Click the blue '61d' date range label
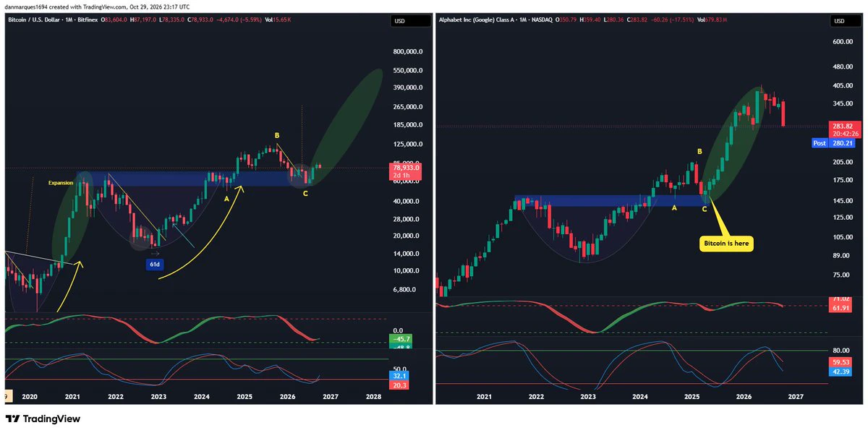This screenshot has width=868, height=433. tap(155, 265)
